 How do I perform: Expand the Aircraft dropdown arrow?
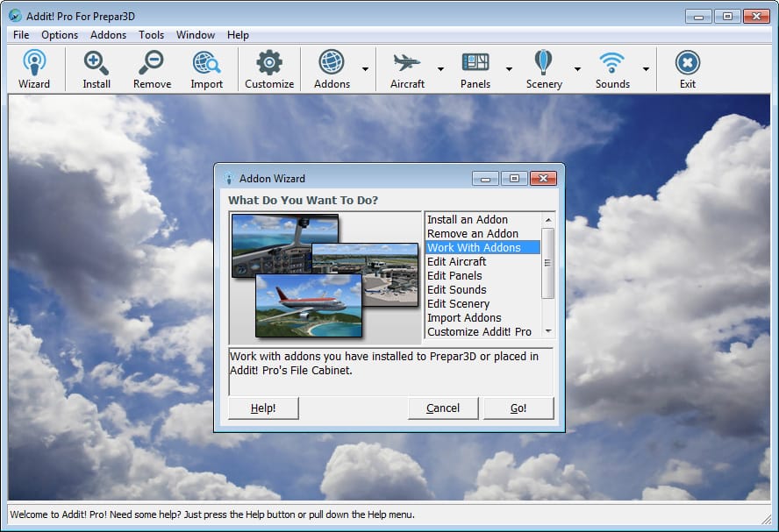[x=440, y=68]
